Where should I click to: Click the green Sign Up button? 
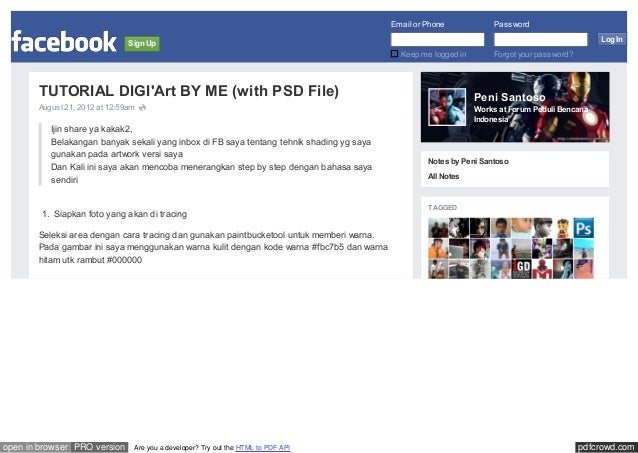click(142, 44)
